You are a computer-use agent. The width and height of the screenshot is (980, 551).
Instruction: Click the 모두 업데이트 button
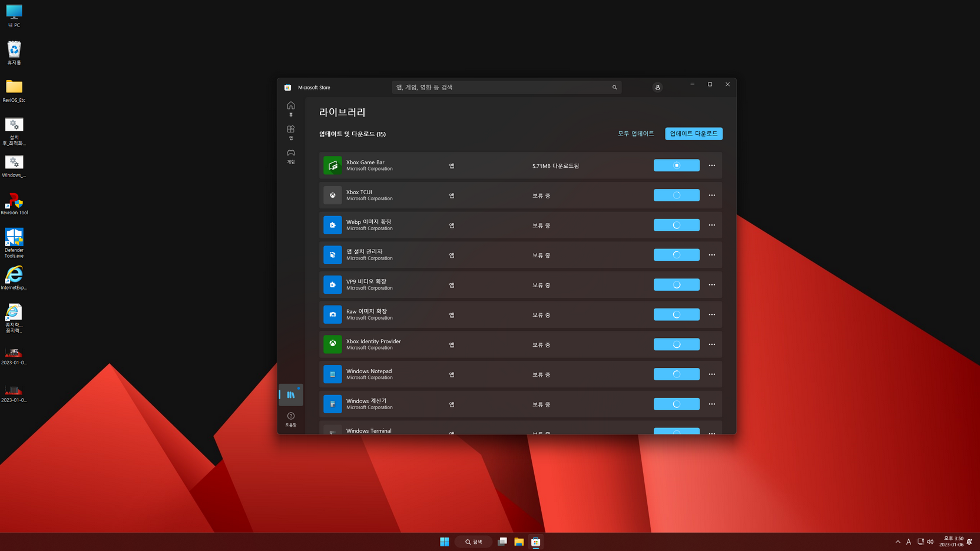[636, 134]
